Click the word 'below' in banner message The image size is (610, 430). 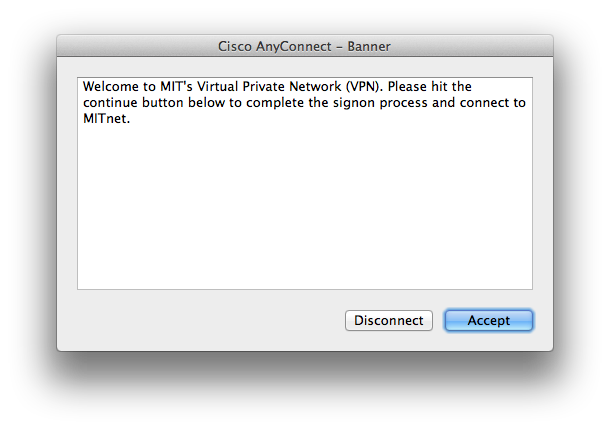click(206, 102)
